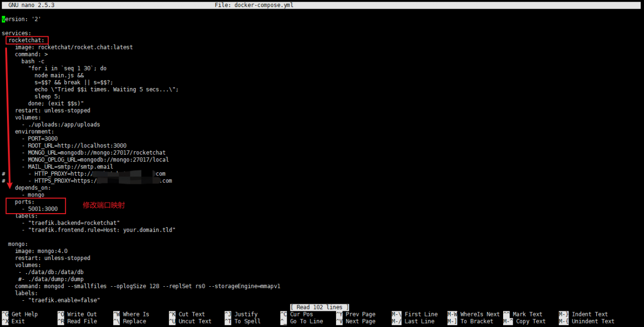Click the Unindent Text shortcut
Viewport: 644px width, 327px height.
click(x=587, y=321)
